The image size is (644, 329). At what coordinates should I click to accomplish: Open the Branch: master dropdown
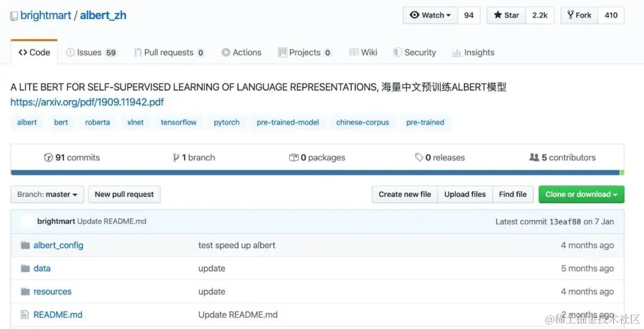[47, 194]
